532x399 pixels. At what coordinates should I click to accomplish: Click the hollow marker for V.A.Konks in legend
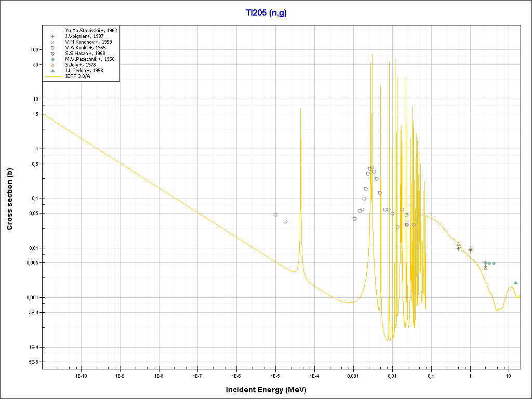53,48
